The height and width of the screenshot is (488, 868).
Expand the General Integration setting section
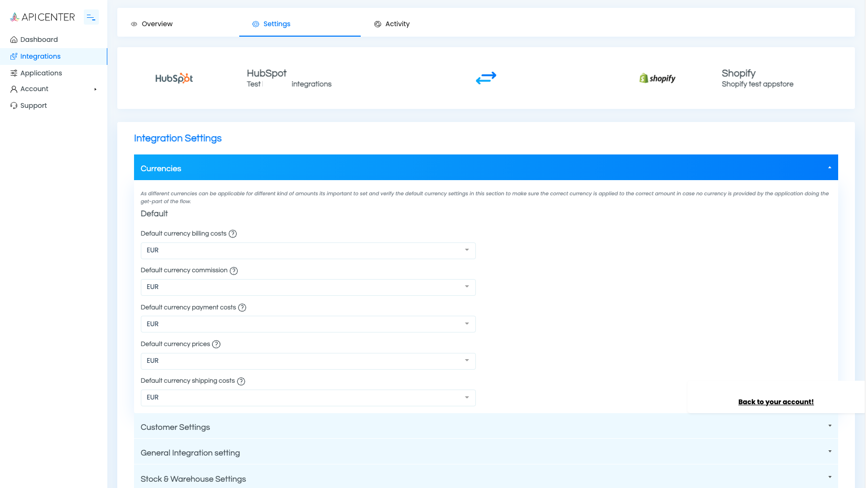click(485, 452)
